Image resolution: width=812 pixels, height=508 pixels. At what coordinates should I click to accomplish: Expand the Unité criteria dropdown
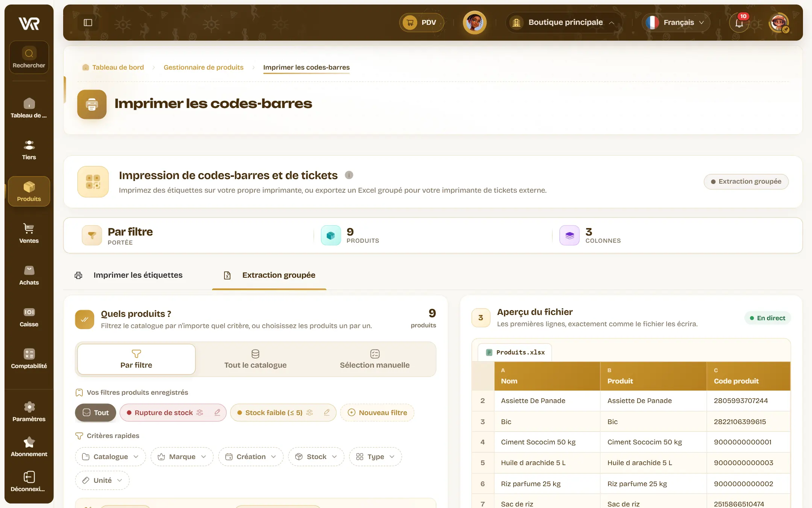[x=102, y=480]
